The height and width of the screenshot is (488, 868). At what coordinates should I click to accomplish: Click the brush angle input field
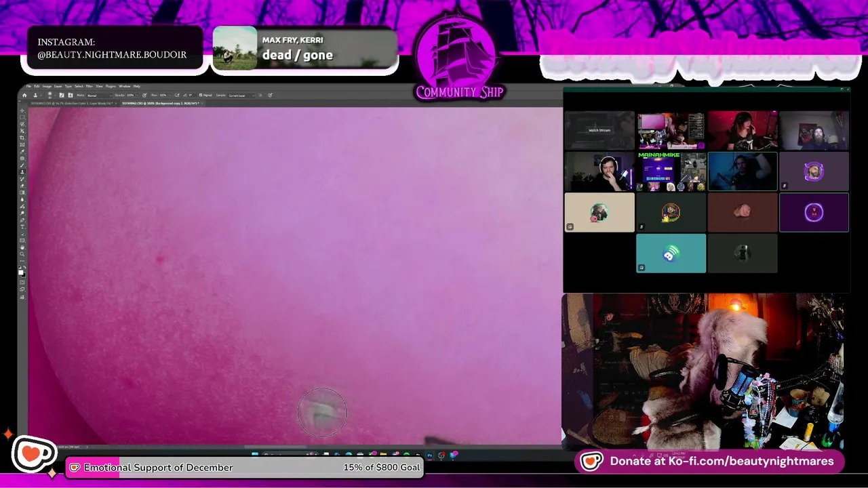tap(193, 96)
